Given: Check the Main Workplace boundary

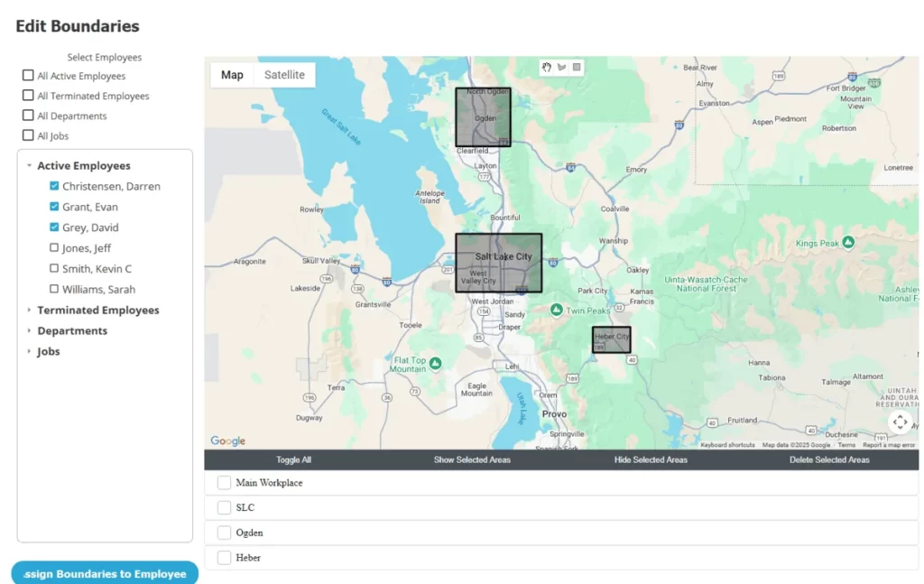Looking at the screenshot, I should [x=223, y=482].
